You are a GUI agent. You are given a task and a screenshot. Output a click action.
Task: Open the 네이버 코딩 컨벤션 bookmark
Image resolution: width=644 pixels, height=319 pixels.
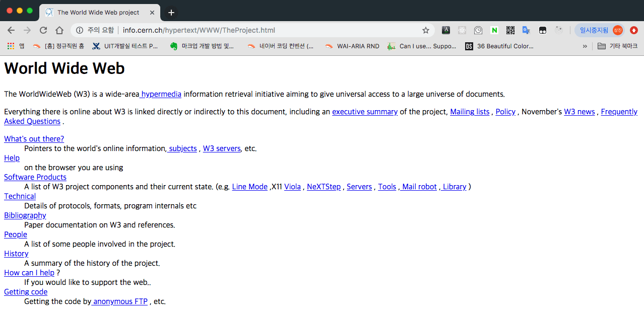click(x=280, y=46)
